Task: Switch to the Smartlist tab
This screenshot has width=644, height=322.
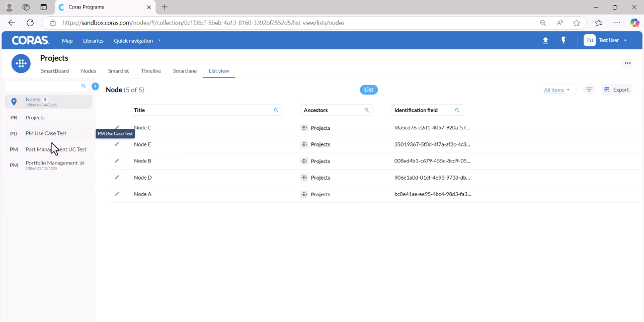Action: 119,71
